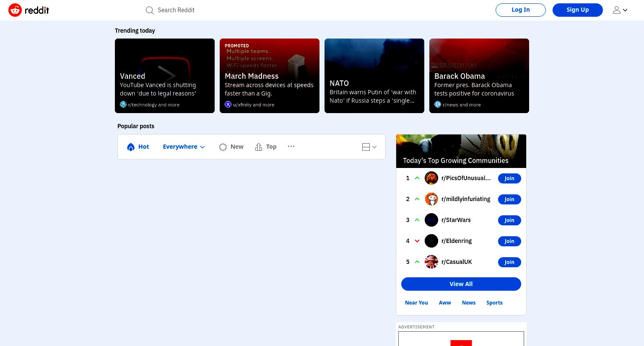Image resolution: width=644 pixels, height=346 pixels.
Task: Open the NATO trending card
Action: point(374,76)
